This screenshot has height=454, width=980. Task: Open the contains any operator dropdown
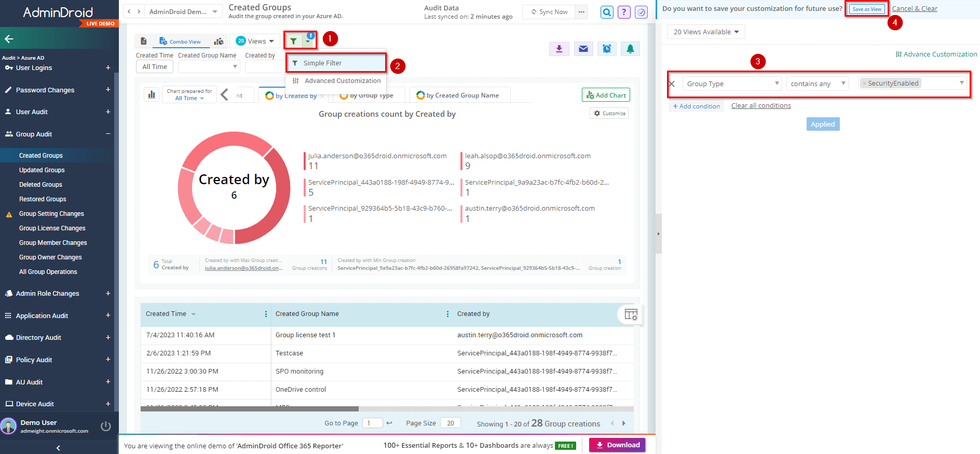coord(818,84)
